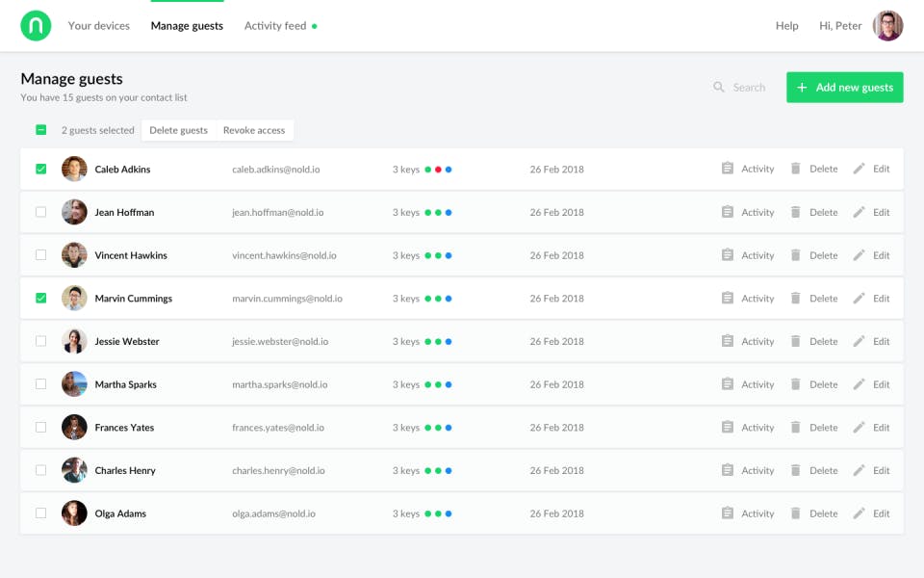The height and width of the screenshot is (578, 924).
Task: Open the Your devices tab
Action: [99, 26]
